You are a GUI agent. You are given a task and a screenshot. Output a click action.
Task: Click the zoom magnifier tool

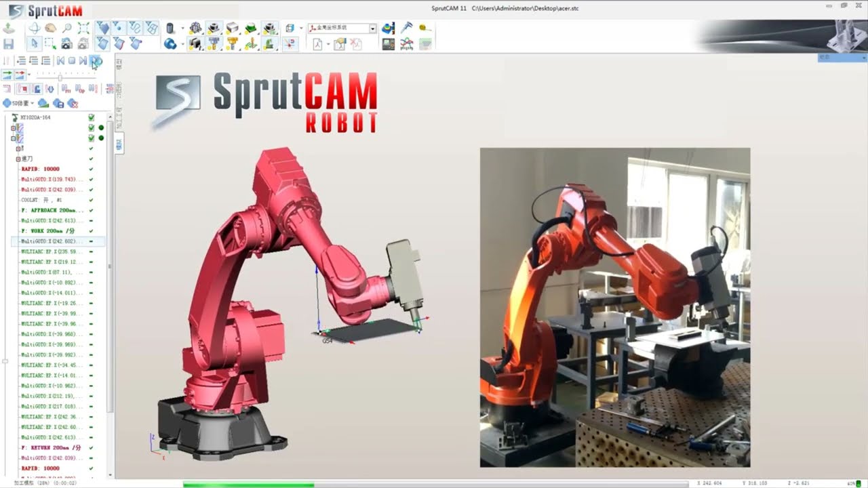(67, 28)
